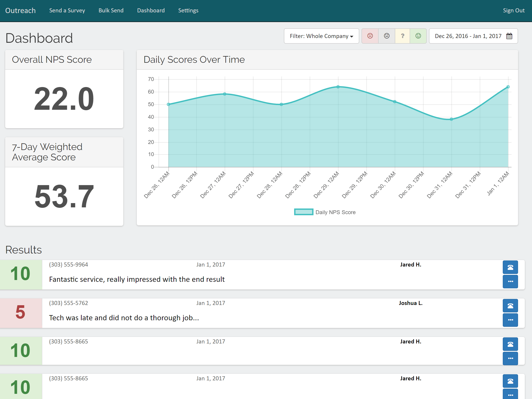Go to Bulk Send in navigation
This screenshot has width=532, height=399.
pyautogui.click(x=111, y=10)
